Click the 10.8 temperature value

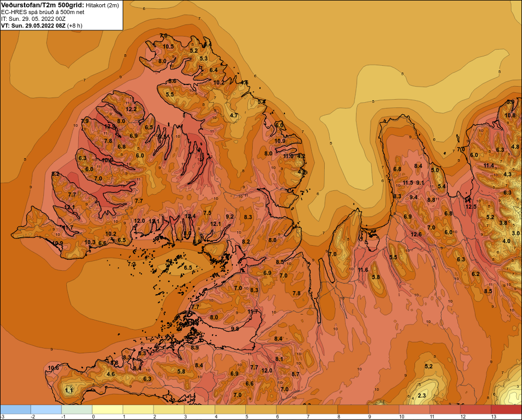point(510,115)
